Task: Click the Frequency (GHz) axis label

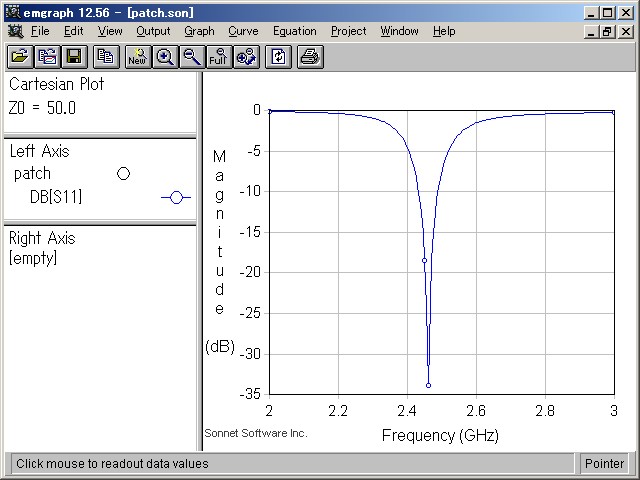Action: tap(440, 436)
